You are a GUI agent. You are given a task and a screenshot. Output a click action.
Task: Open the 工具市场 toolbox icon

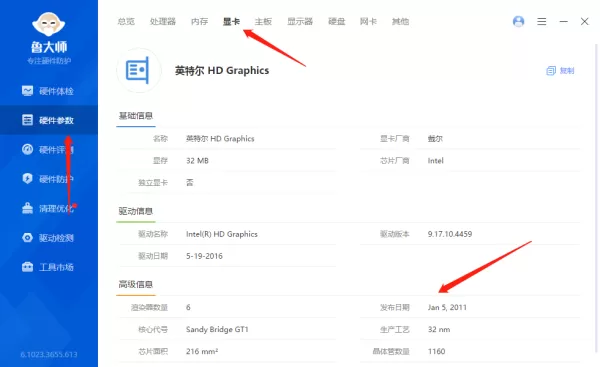tap(27, 267)
